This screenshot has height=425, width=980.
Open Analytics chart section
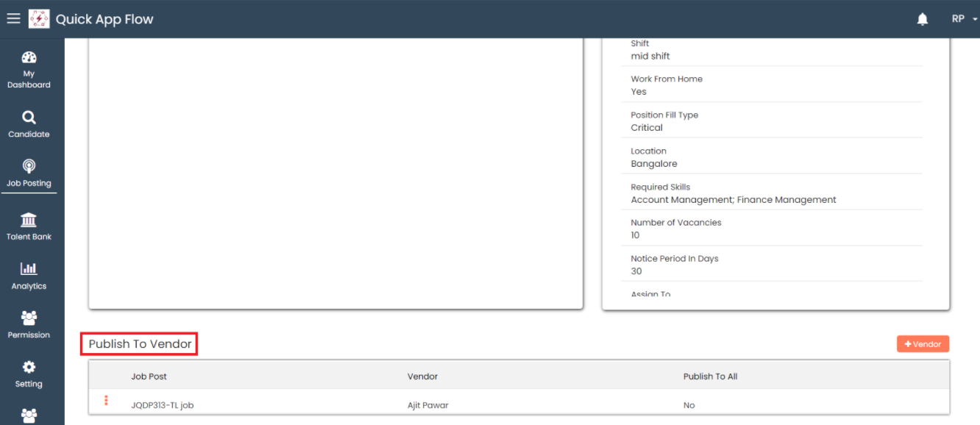pyautogui.click(x=29, y=276)
